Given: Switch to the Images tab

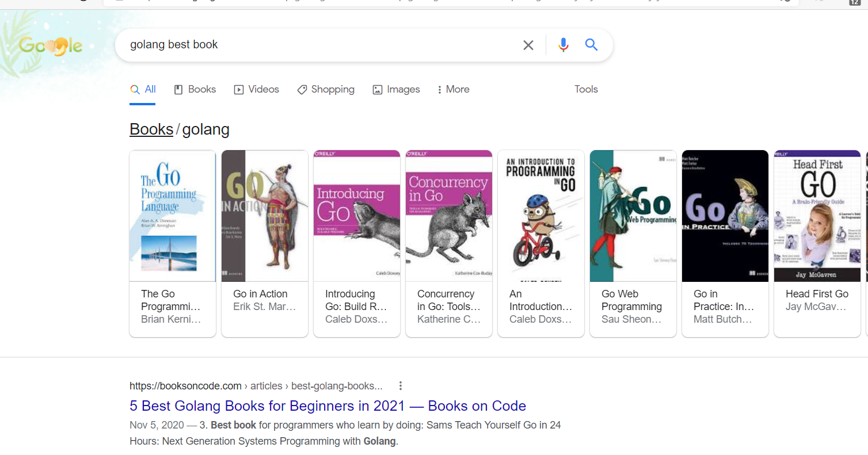Looking at the screenshot, I should 396,90.
